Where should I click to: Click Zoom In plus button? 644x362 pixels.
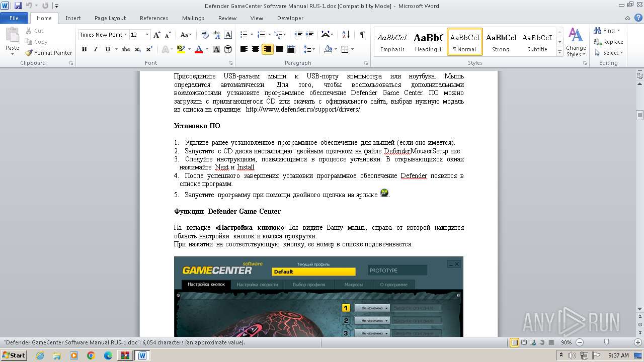(x=638, y=342)
